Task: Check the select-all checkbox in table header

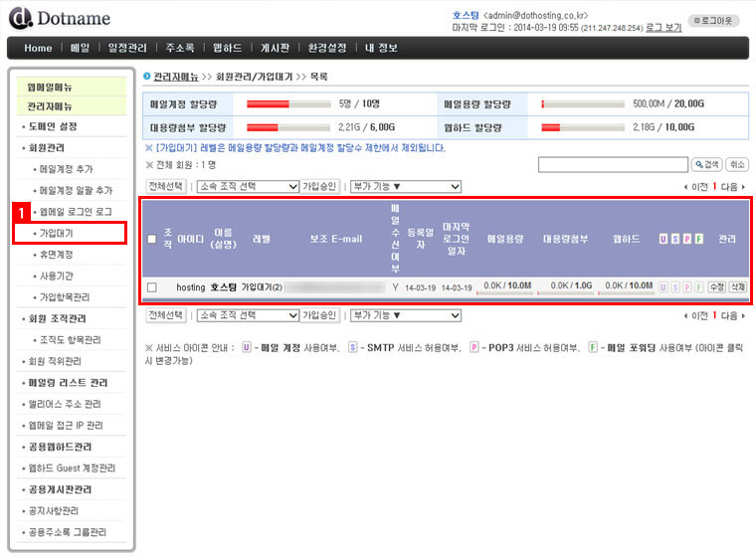Action: click(152, 239)
